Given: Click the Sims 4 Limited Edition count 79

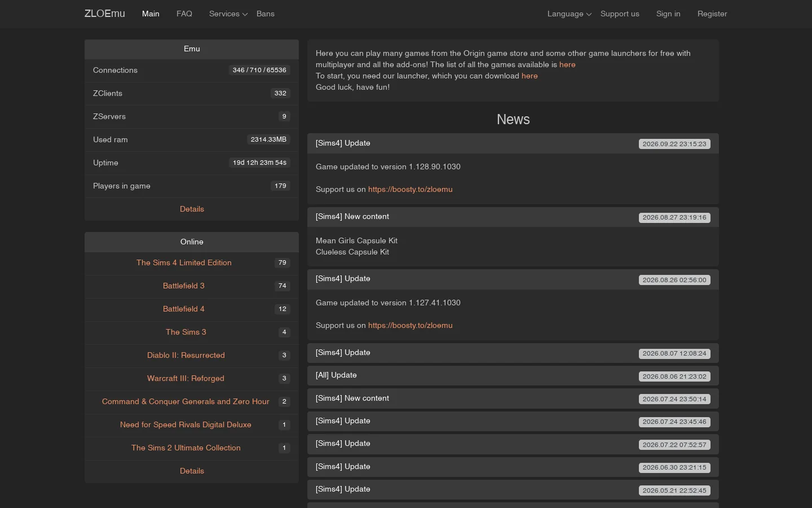Looking at the screenshot, I should pyautogui.click(x=283, y=262).
